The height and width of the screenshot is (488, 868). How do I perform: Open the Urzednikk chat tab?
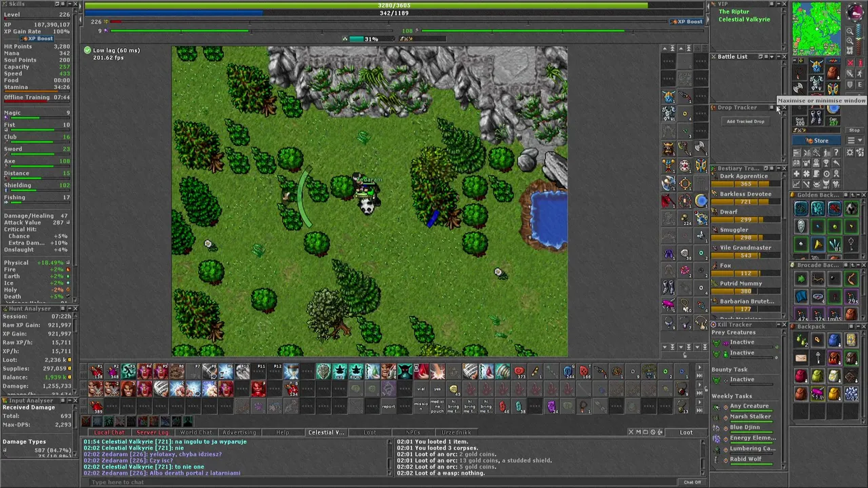click(x=456, y=432)
